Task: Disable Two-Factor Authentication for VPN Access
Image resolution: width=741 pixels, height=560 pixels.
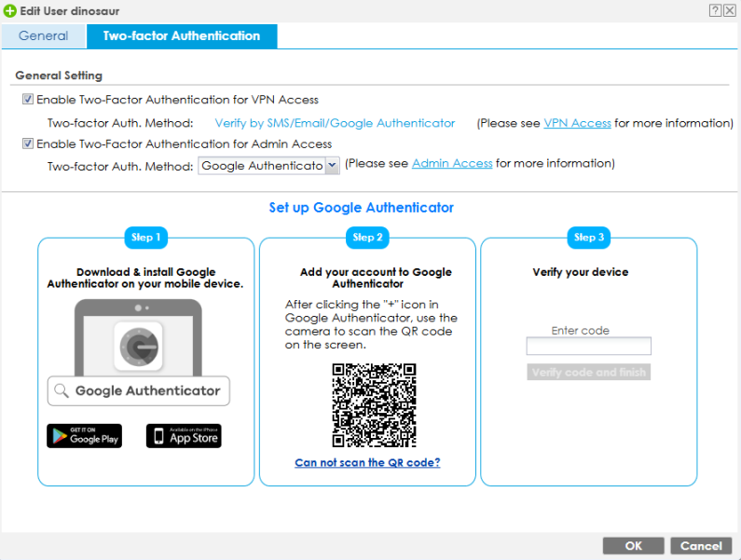Action: [28, 100]
